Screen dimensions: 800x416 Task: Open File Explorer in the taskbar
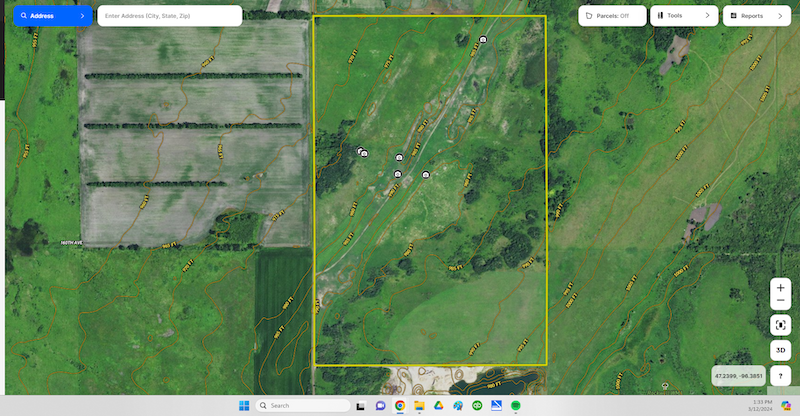(418, 405)
